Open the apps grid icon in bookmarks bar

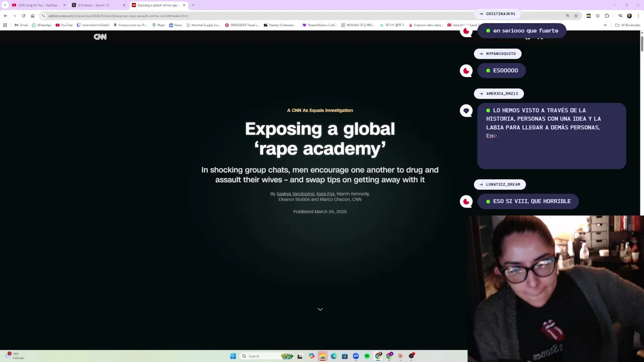[6, 25]
